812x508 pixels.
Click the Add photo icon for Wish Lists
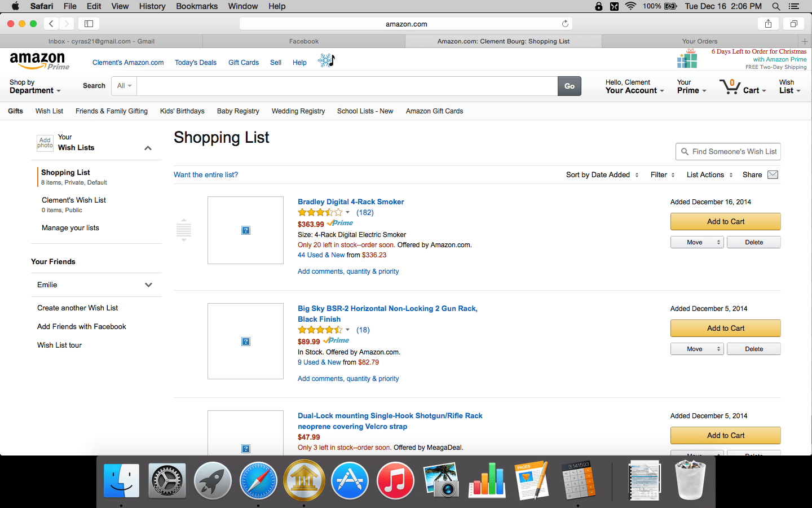click(x=45, y=143)
